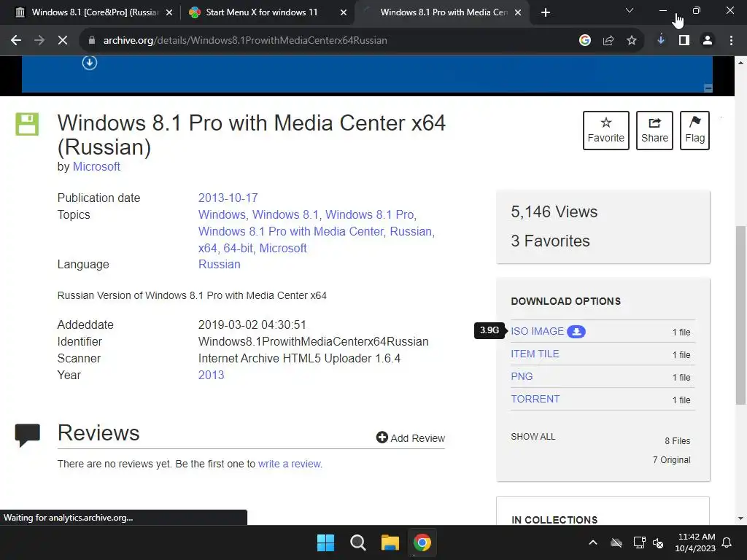The width and height of the screenshot is (747, 560).
Task: Open File Explorer from the taskbar
Action: [390, 542]
